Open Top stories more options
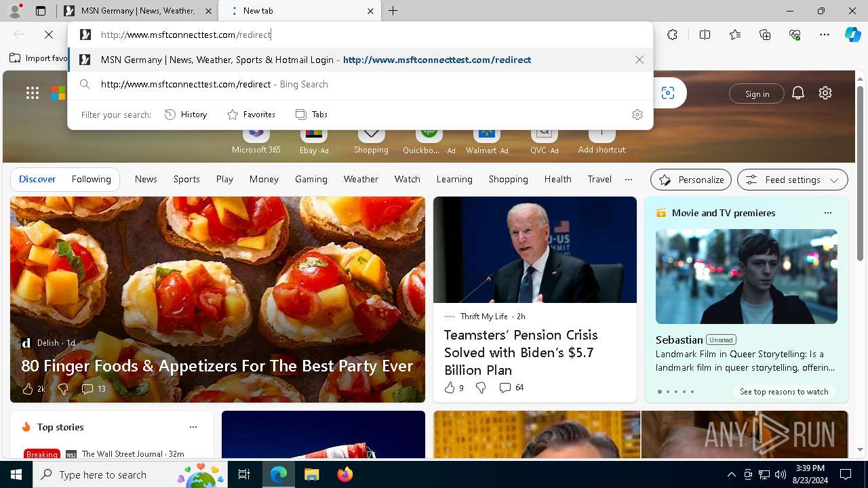The width and height of the screenshot is (868, 488). [x=193, y=427]
